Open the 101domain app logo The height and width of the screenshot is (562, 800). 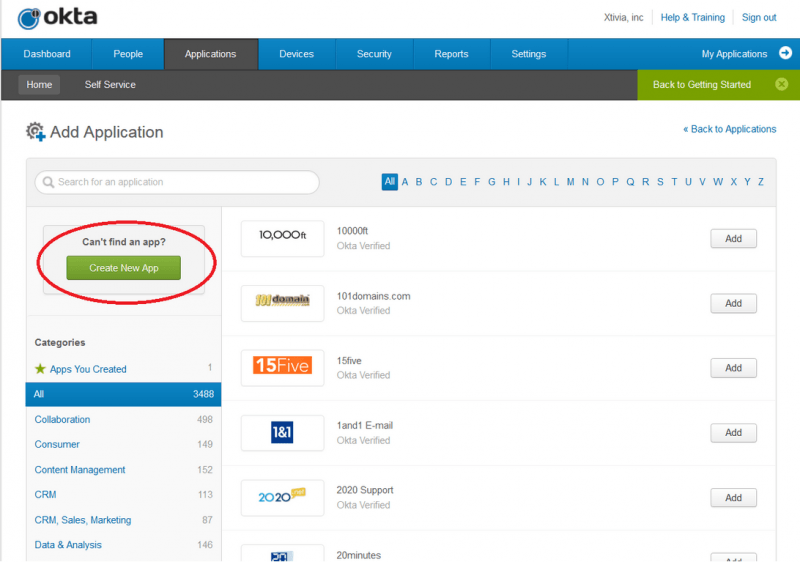point(283,303)
